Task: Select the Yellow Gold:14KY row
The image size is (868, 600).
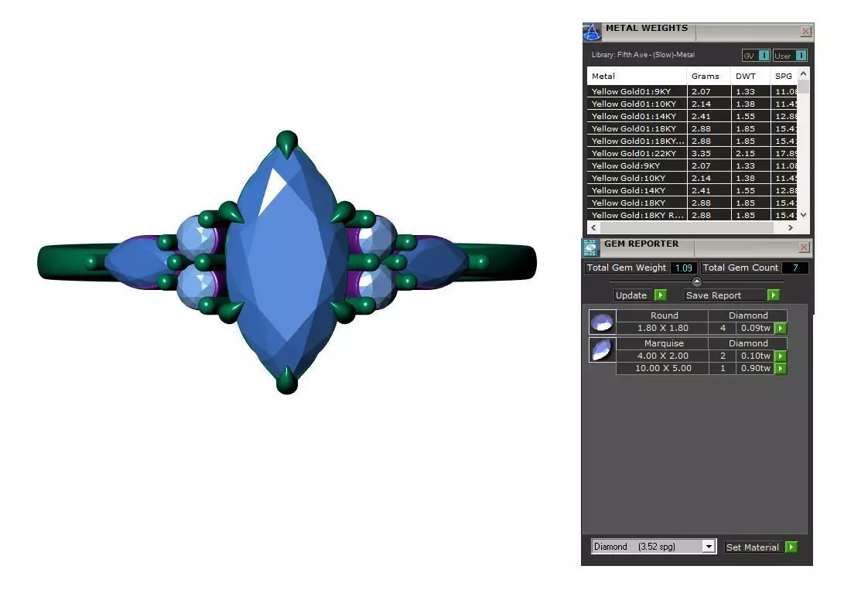Action: [x=692, y=190]
